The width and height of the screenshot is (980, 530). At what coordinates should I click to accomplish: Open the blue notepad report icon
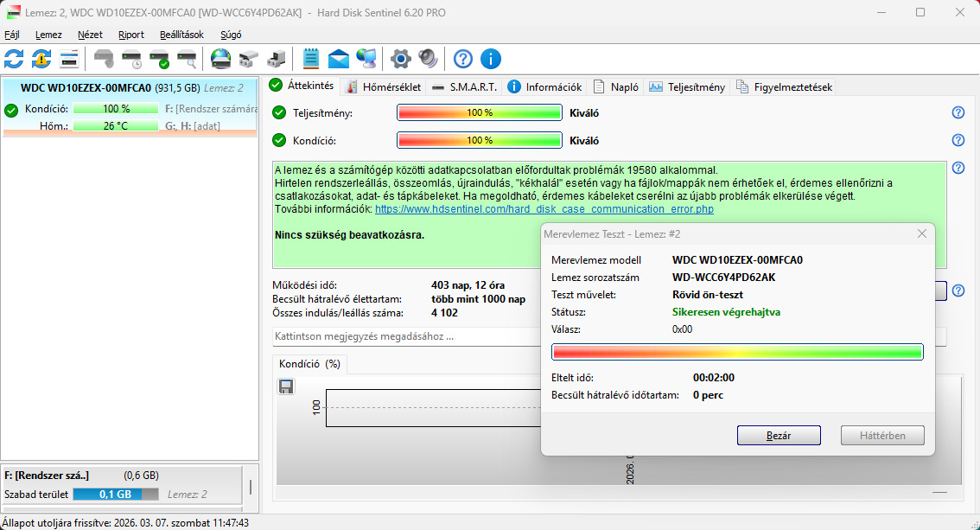(x=310, y=60)
